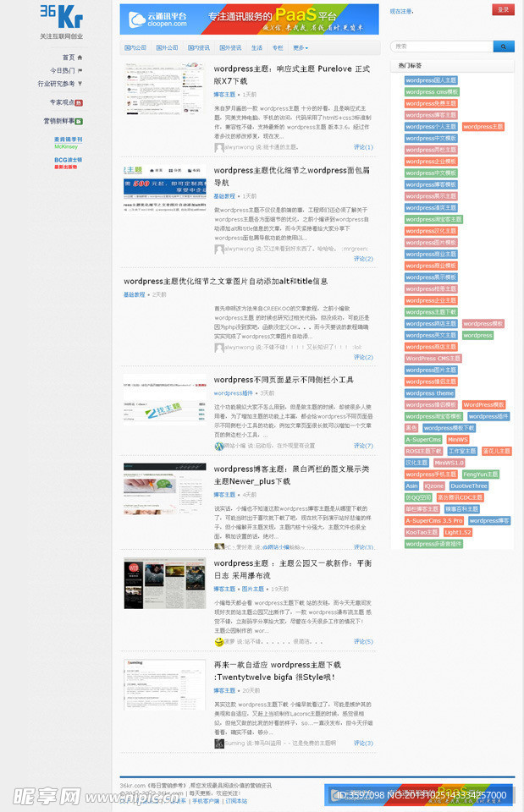The height and width of the screenshot is (812, 524).
Task: Open the Twentytwelve bigfa post thumbnail
Action: coord(164,684)
